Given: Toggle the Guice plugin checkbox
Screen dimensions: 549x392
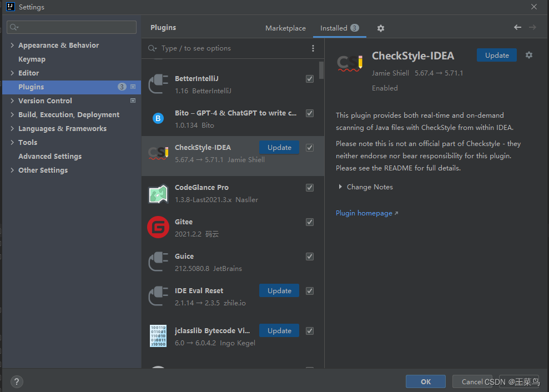Looking at the screenshot, I should point(310,257).
